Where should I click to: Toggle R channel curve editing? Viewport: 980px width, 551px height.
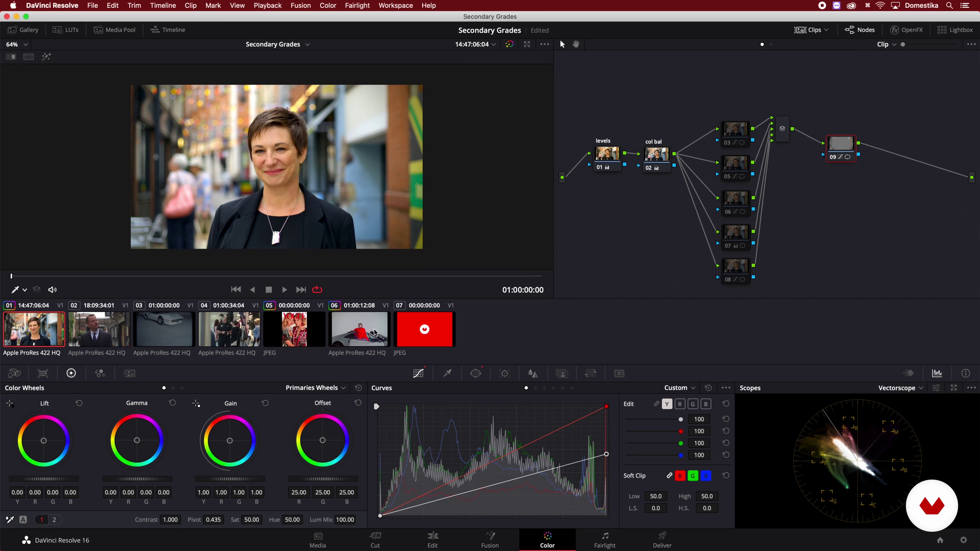pyautogui.click(x=680, y=404)
